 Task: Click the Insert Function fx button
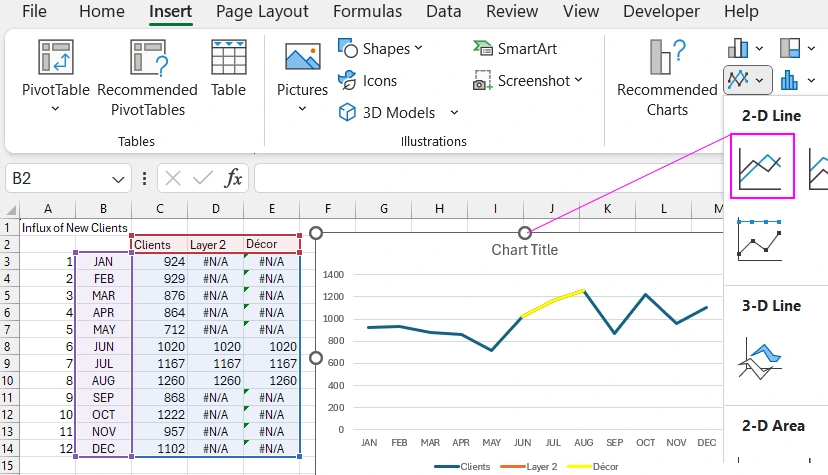click(233, 179)
